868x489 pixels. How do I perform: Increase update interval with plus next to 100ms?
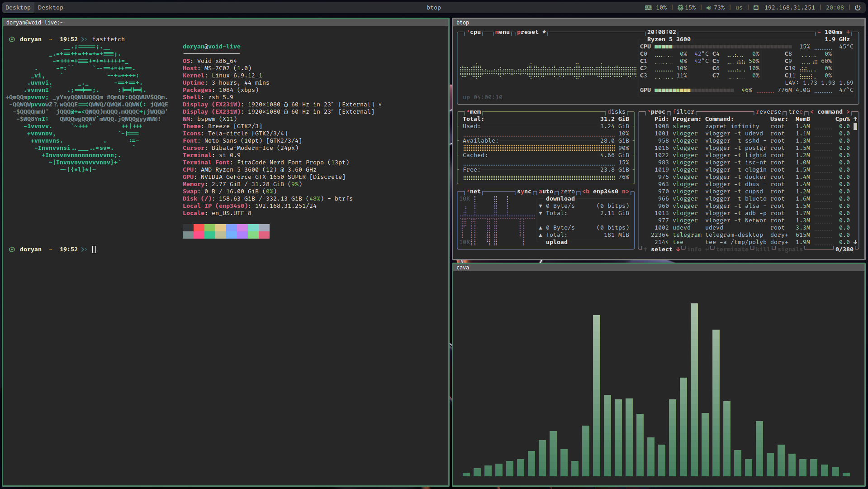click(848, 32)
